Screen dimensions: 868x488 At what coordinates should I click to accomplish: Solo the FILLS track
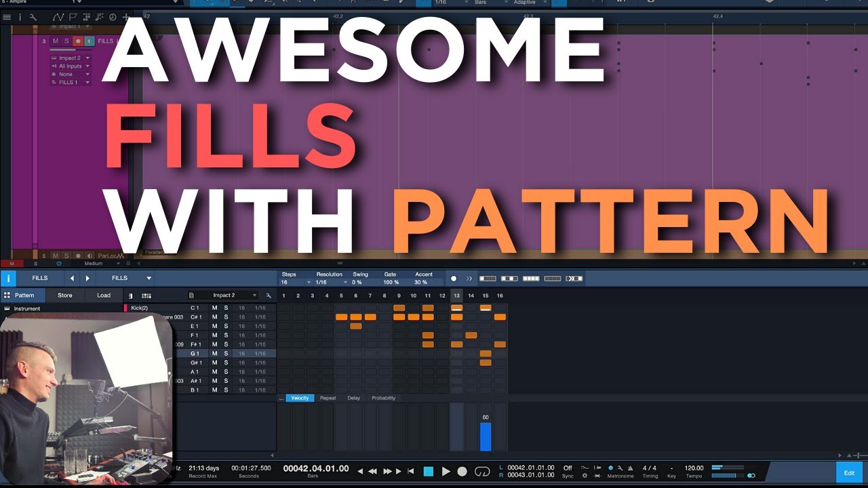tap(66, 41)
